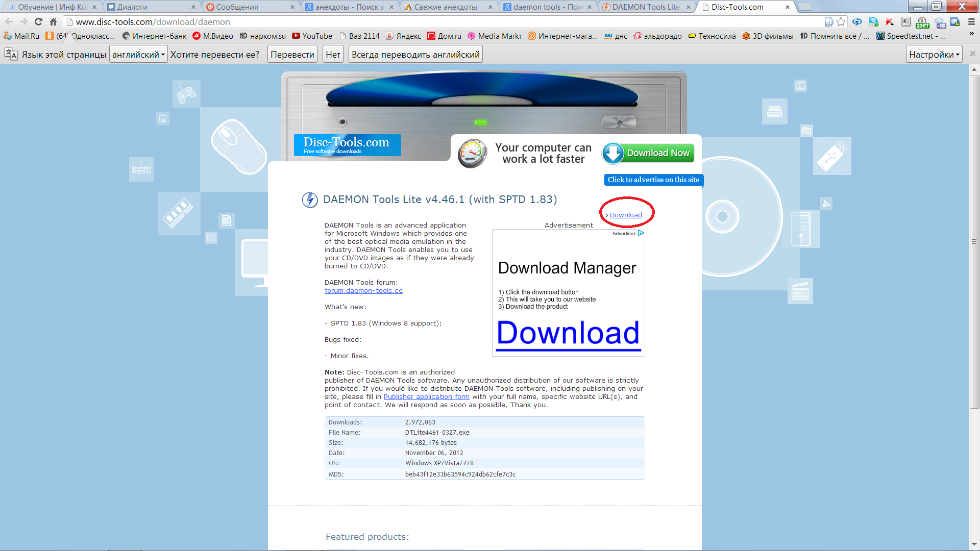Image resolution: width=980 pixels, height=551 pixels.
Task: Open the Chrome hamburger menu
Action: coord(971,22)
